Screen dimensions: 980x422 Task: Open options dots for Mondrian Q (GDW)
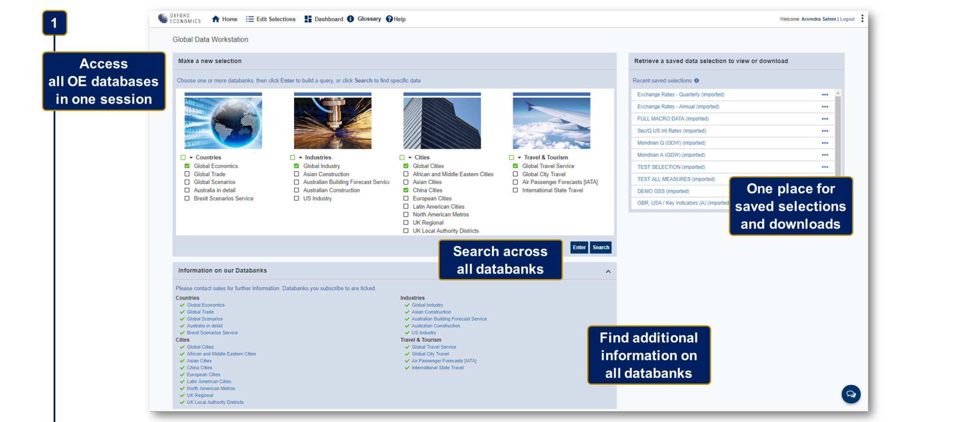825,143
